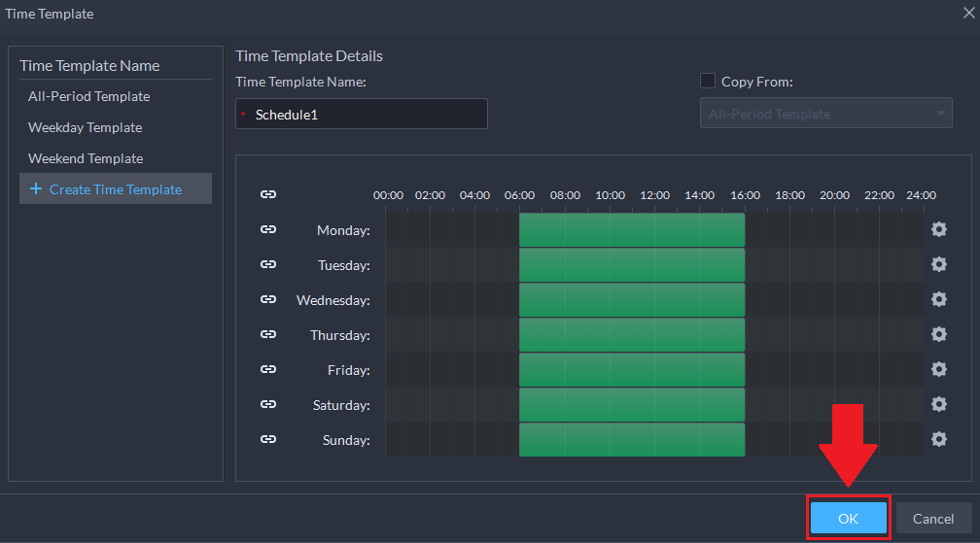Click Monday's green time period bar
Screen dimensions: 980x543
632,230
